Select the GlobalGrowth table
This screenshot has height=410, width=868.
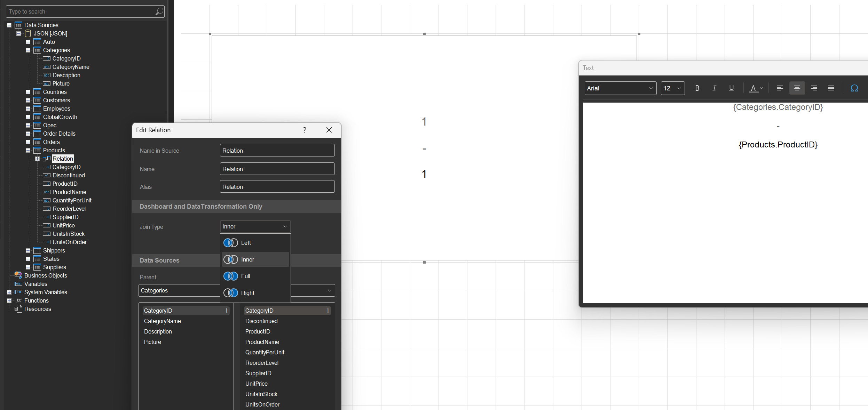point(60,117)
